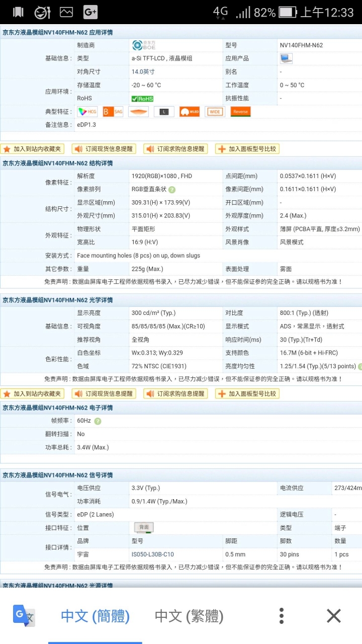The width and height of the screenshot is (362, 644).
Task: Click the 225g (Max.) weight value
Action: pos(147,269)
